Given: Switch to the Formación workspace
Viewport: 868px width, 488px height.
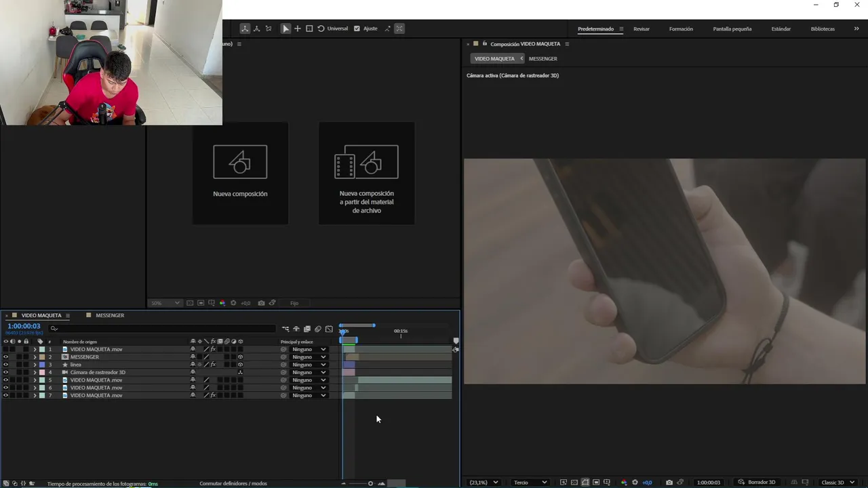Looking at the screenshot, I should 681,29.
